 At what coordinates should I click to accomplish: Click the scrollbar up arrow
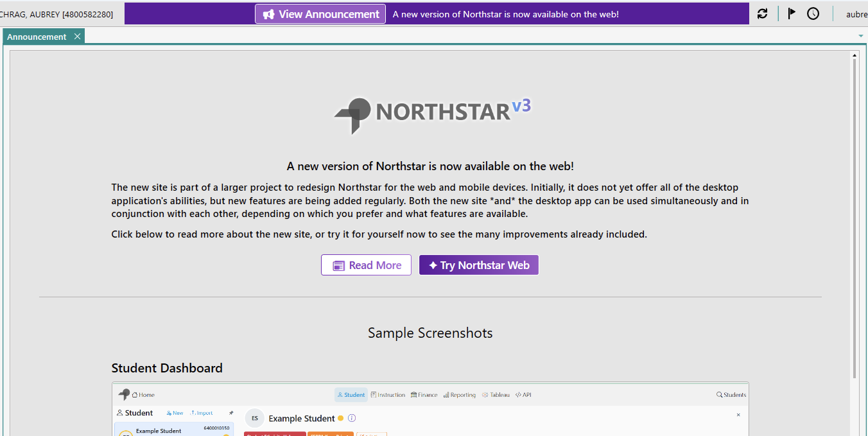click(855, 56)
